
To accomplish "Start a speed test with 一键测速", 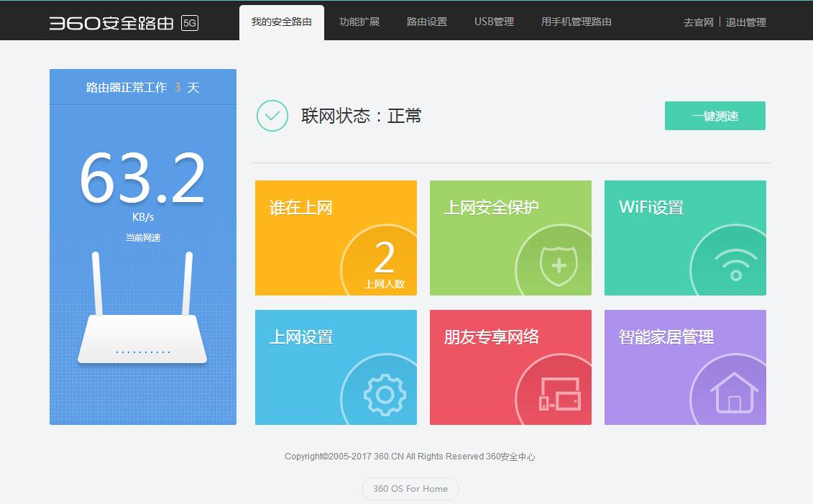I will (x=715, y=115).
